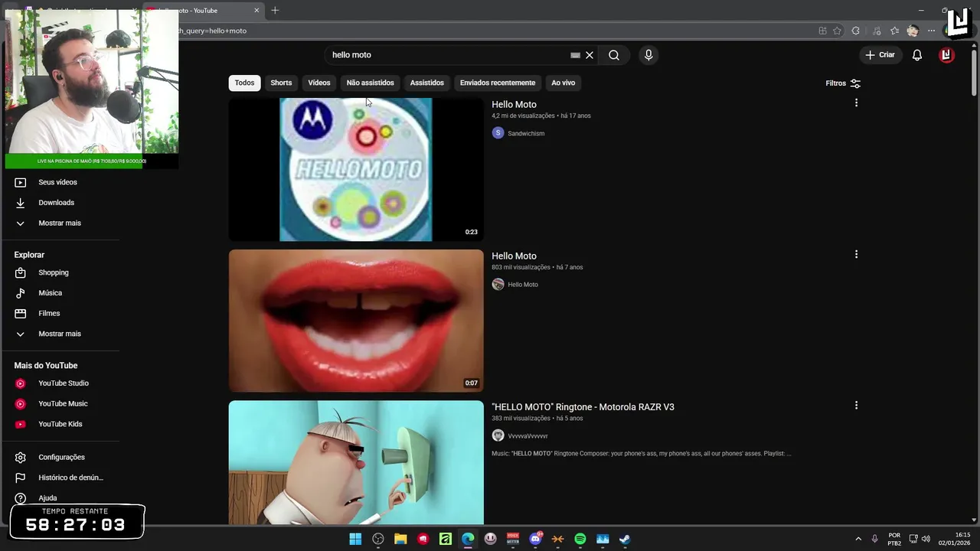Select the Vídeos filter chip

pyautogui.click(x=319, y=83)
